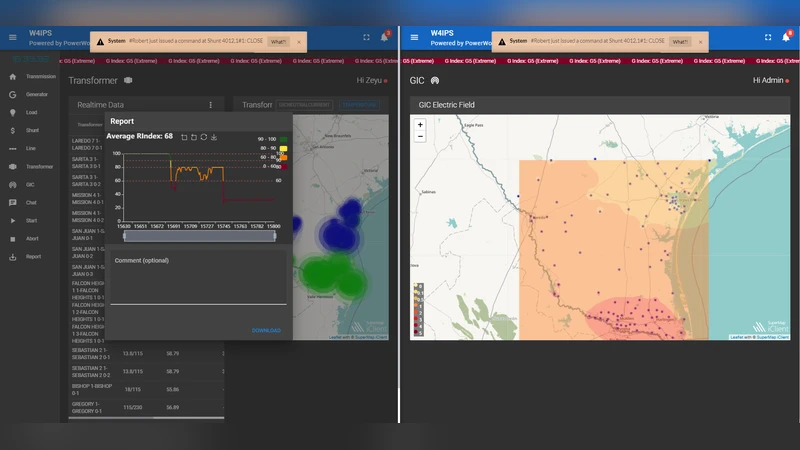Click the DOWNLOAD button in Report dialog

pos(266,330)
